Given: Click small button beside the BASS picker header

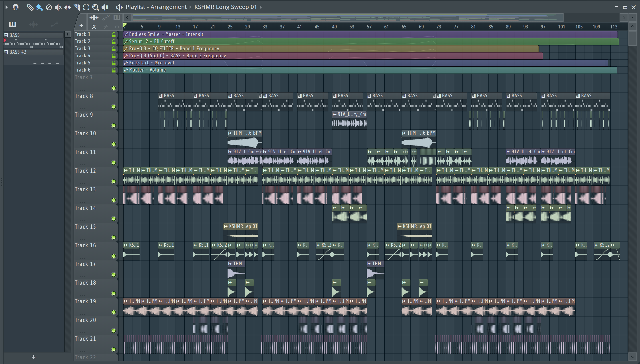Looking at the screenshot, I should click(x=68, y=34).
